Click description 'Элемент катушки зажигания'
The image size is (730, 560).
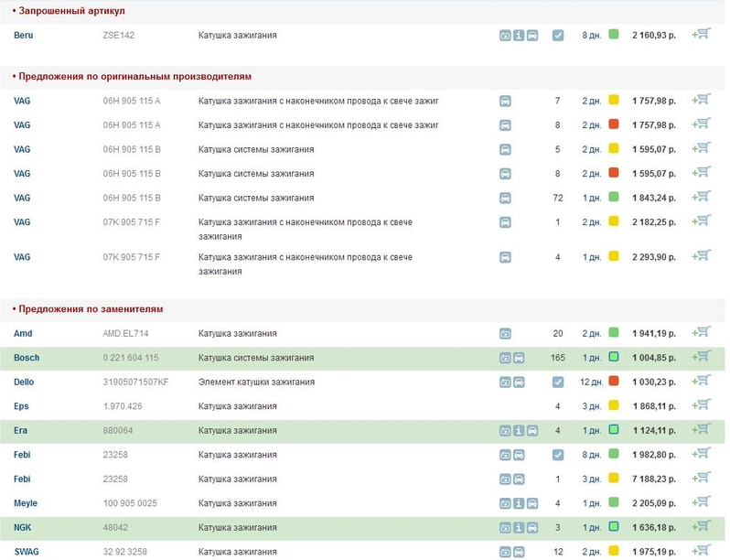point(256,382)
